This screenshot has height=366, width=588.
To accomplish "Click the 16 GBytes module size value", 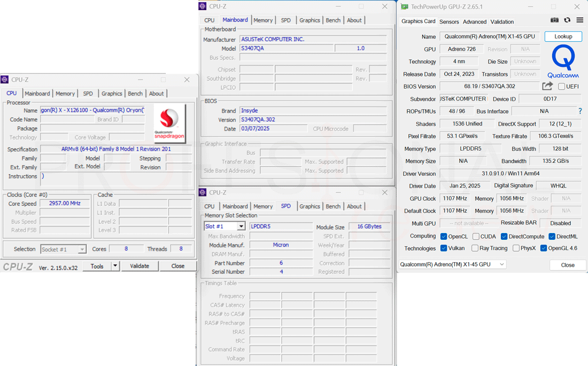I will (369, 227).
